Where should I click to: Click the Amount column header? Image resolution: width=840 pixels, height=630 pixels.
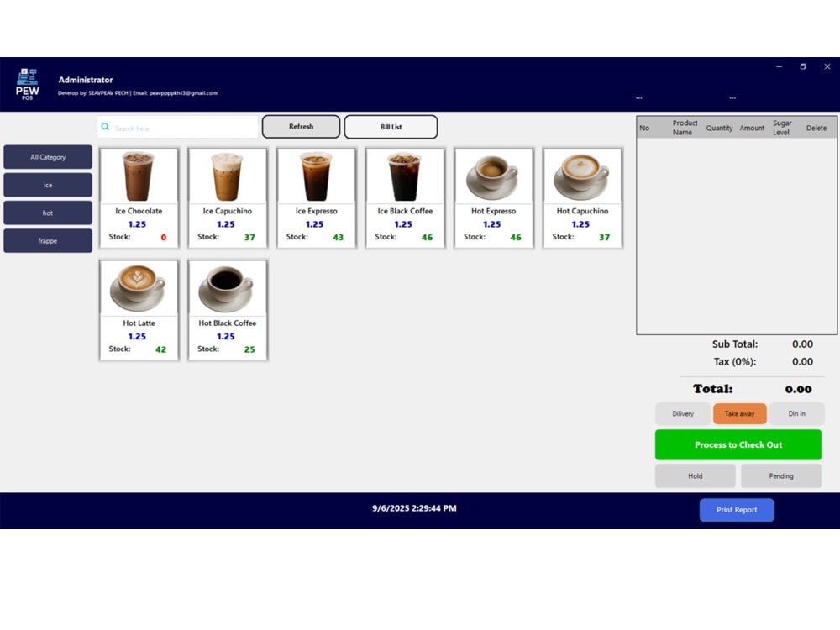(x=752, y=128)
